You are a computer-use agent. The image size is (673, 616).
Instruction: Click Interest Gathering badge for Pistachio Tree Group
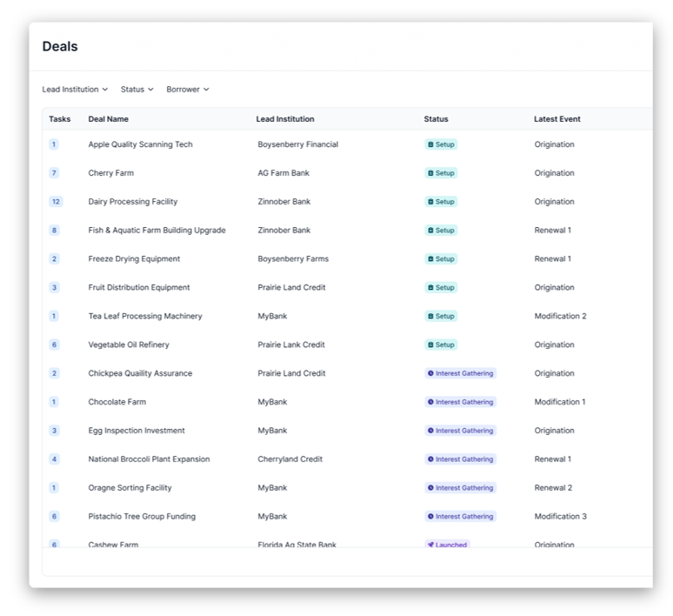click(x=460, y=516)
